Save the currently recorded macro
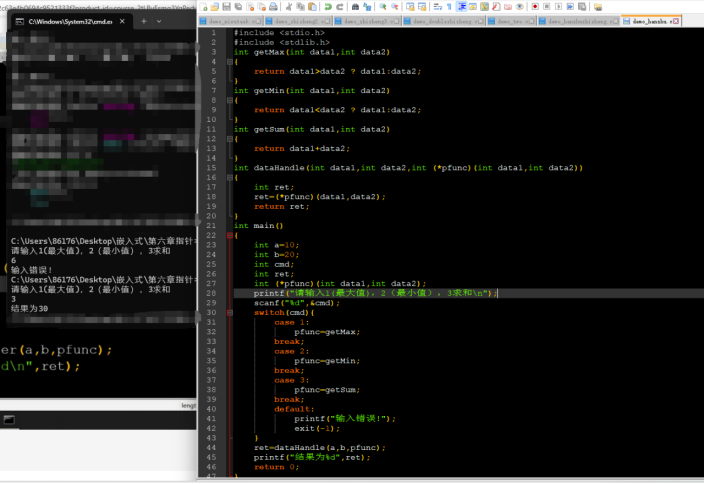Image resolution: width=705 pixels, height=484 pixels. pos(582,7)
